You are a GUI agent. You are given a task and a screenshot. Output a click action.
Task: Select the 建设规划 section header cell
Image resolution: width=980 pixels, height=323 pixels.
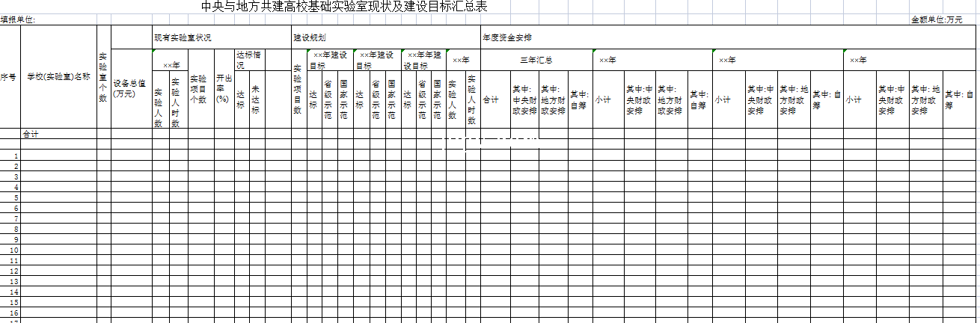click(x=308, y=37)
